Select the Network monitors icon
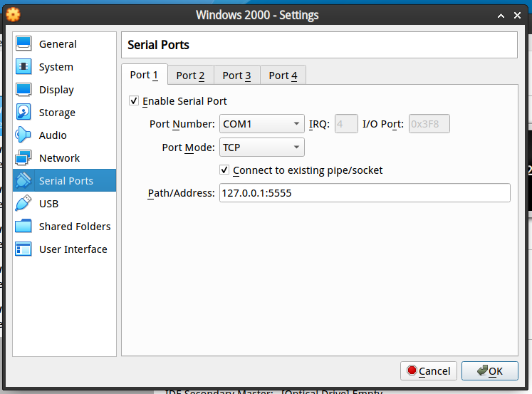Viewport: 532px width, 394px height. pyautogui.click(x=24, y=157)
